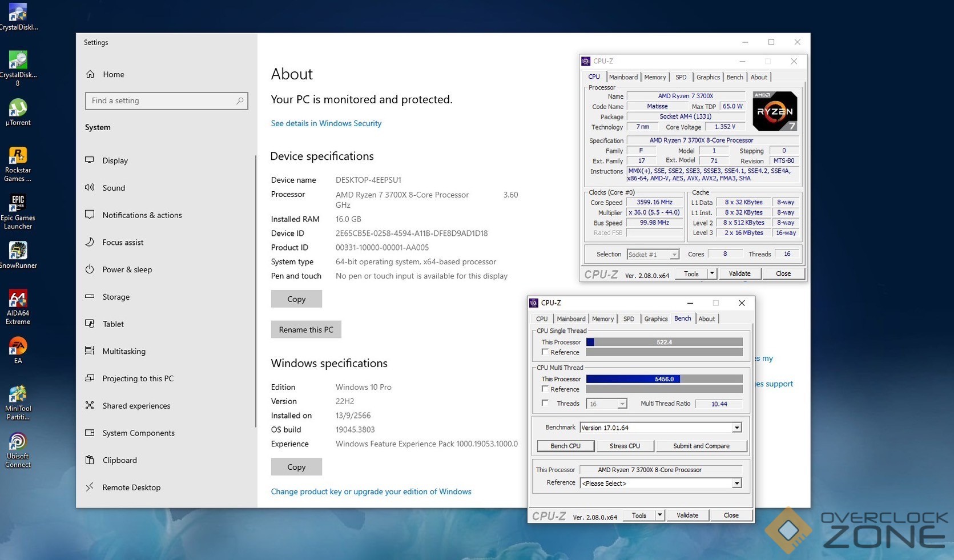Click the CPU Multi Thread This Processor score bar
Image resolution: width=954 pixels, height=560 pixels.
pyautogui.click(x=664, y=379)
